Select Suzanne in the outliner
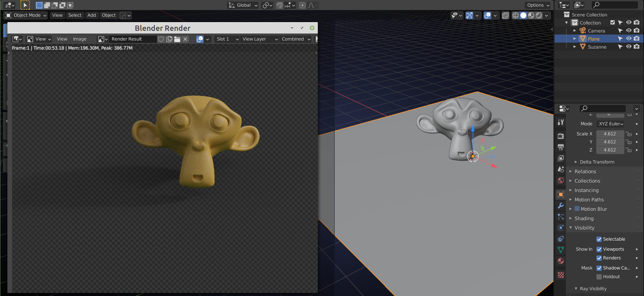644x296 pixels. tap(597, 47)
